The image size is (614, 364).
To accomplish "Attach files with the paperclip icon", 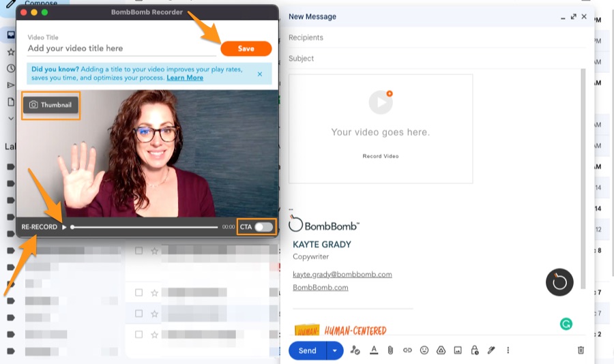I will (x=390, y=350).
